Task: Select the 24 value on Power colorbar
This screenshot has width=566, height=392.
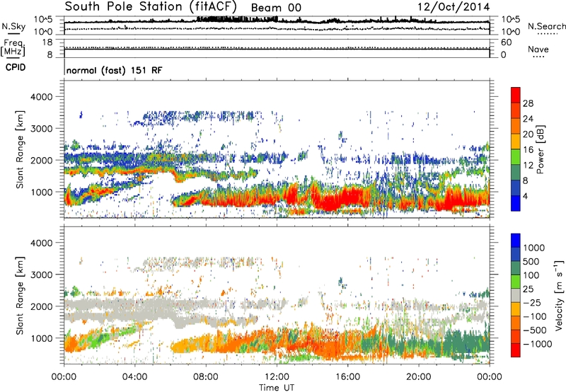Action: pyautogui.click(x=528, y=119)
